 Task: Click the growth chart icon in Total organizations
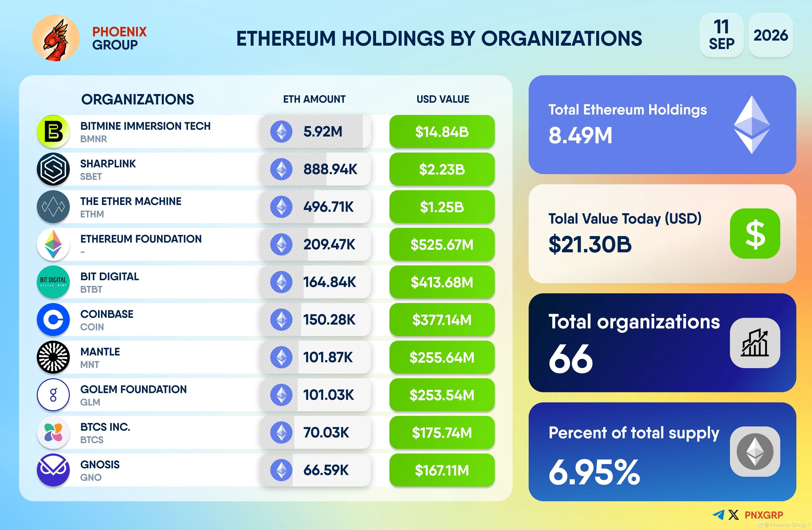[755, 343]
